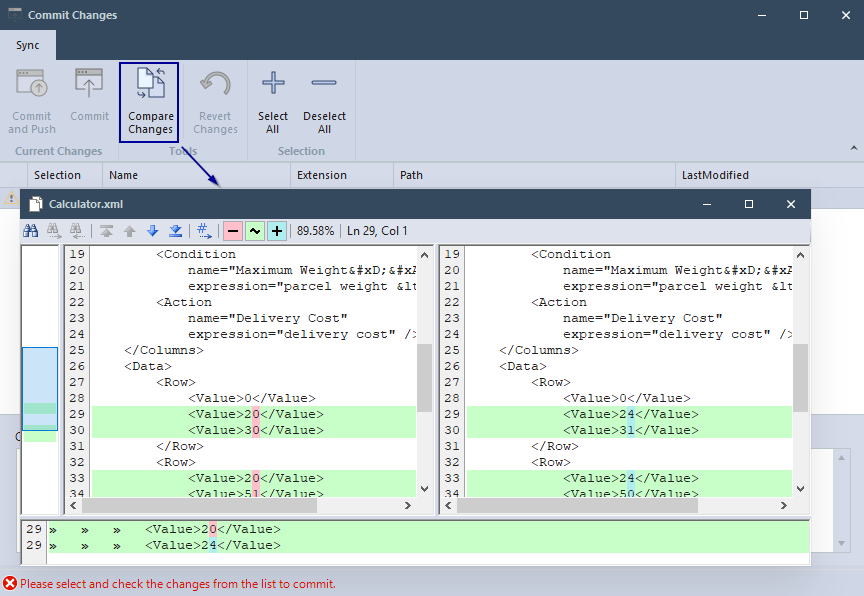
Task: Click Deselect All in the Selection group
Action: (324, 102)
